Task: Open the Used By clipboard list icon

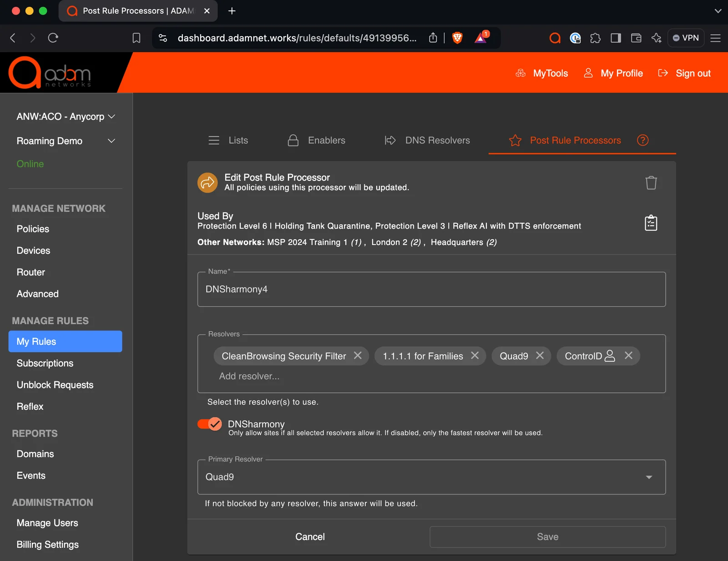Action: coord(651,223)
